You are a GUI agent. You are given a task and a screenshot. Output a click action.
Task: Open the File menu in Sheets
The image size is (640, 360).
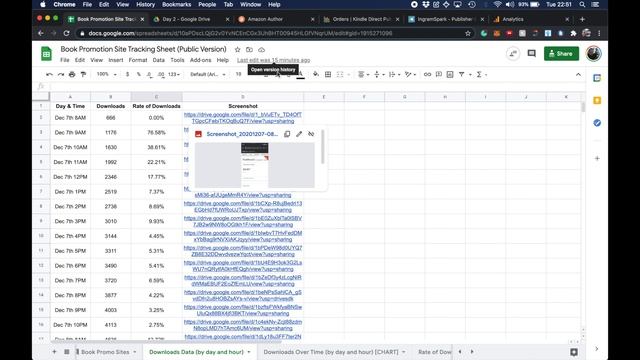tap(65, 60)
